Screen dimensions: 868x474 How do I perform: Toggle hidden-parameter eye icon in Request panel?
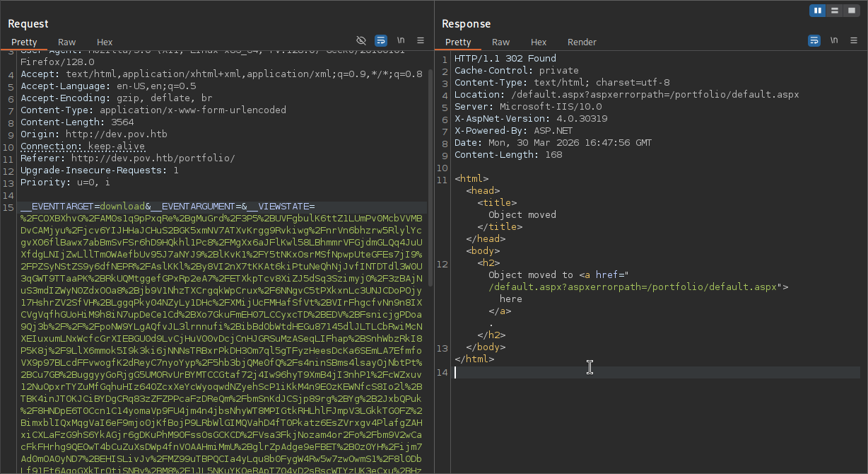tap(361, 40)
